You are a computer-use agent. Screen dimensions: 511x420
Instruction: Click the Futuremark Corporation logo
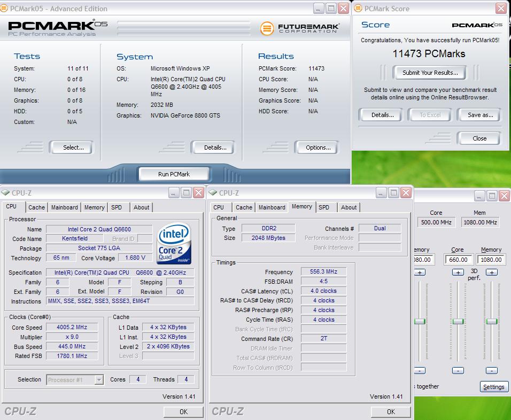299,28
